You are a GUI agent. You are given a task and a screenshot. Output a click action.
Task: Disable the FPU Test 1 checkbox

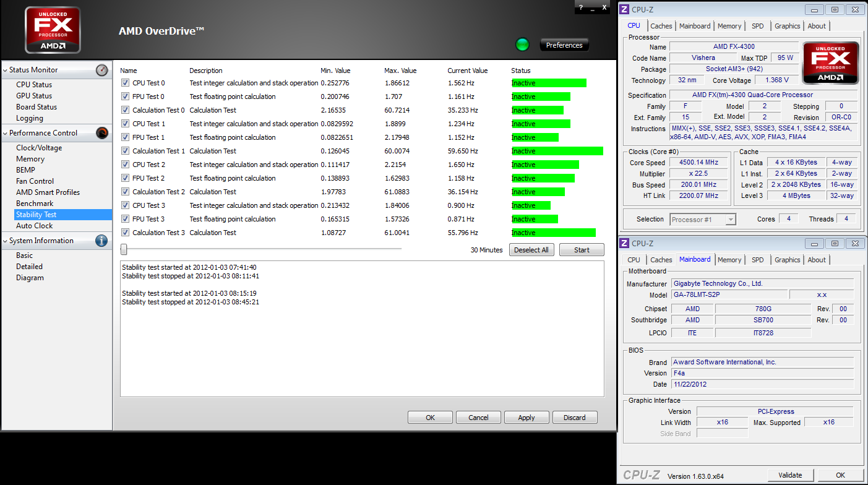pos(126,137)
